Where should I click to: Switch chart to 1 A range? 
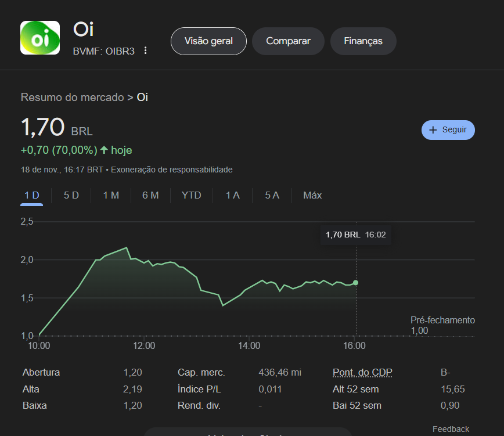tap(233, 195)
